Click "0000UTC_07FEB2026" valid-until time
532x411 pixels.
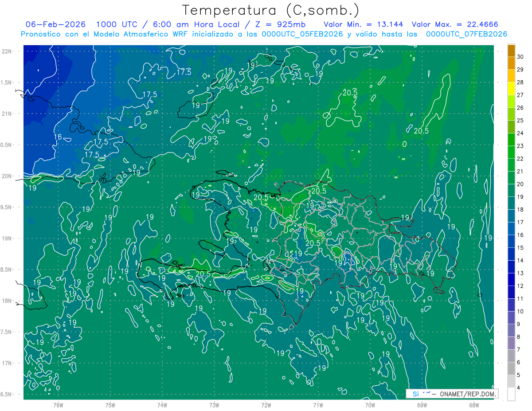[x=466, y=34]
